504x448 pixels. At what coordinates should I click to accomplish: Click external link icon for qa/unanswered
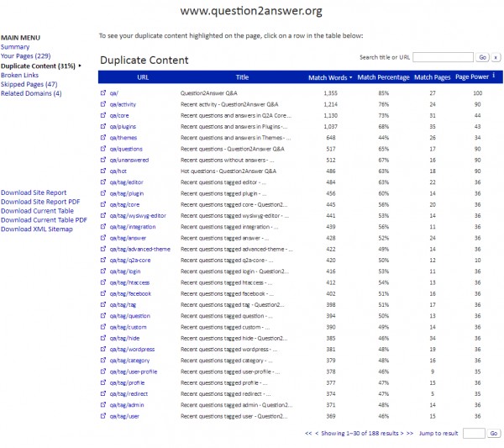tap(103, 159)
